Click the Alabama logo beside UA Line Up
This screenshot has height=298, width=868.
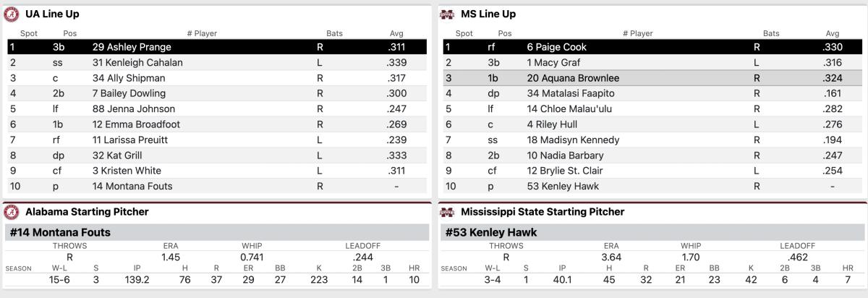(x=12, y=14)
